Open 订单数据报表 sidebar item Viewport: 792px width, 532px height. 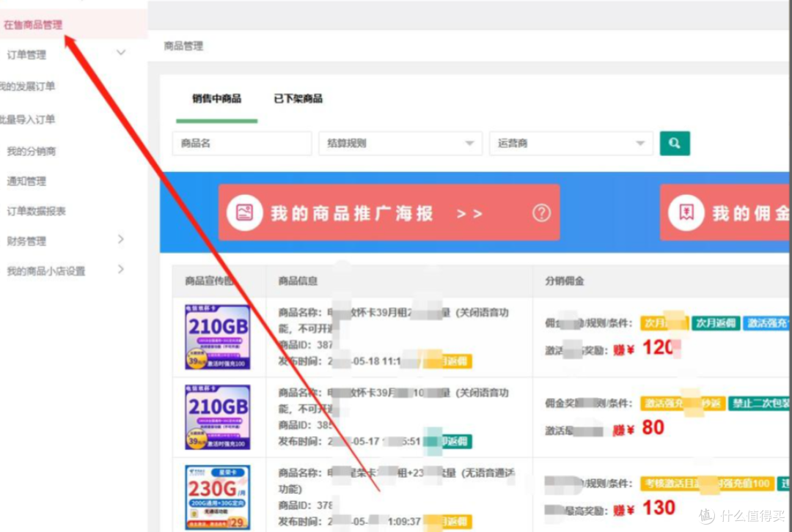pos(37,211)
